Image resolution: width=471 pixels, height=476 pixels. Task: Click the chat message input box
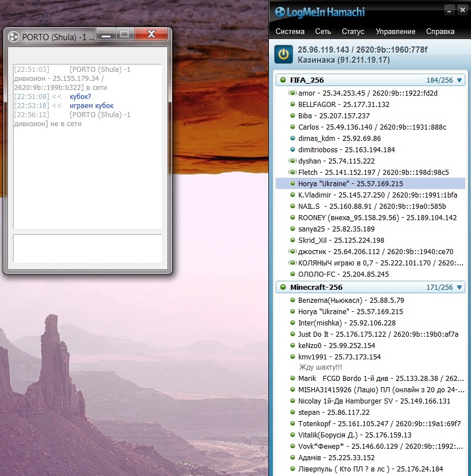coord(87,248)
